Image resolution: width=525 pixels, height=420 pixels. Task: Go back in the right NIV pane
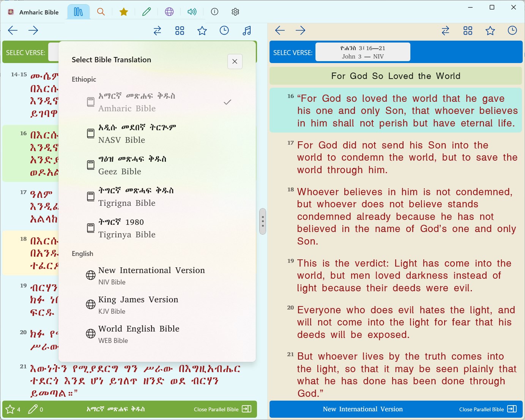[280, 30]
